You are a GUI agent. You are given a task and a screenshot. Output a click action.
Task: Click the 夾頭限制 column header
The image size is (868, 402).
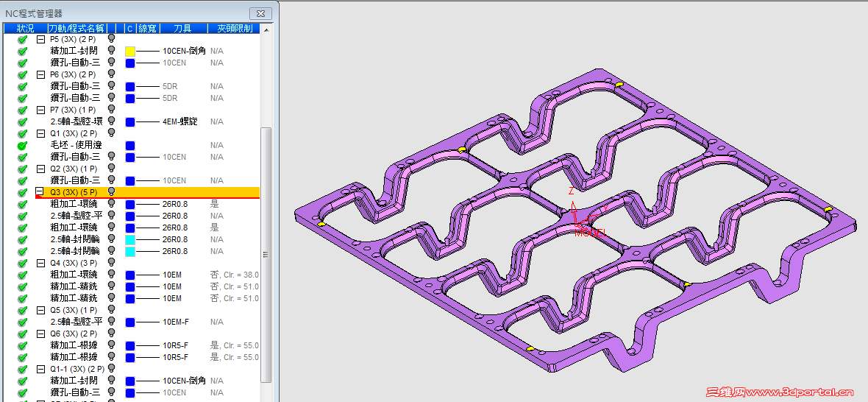click(x=233, y=28)
